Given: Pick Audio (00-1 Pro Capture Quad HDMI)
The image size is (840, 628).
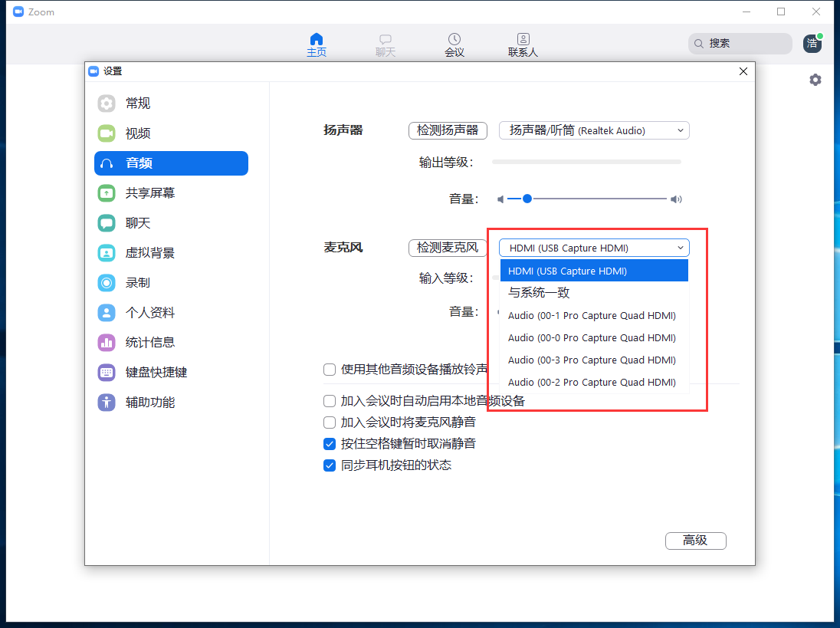Looking at the screenshot, I should click(x=594, y=316).
